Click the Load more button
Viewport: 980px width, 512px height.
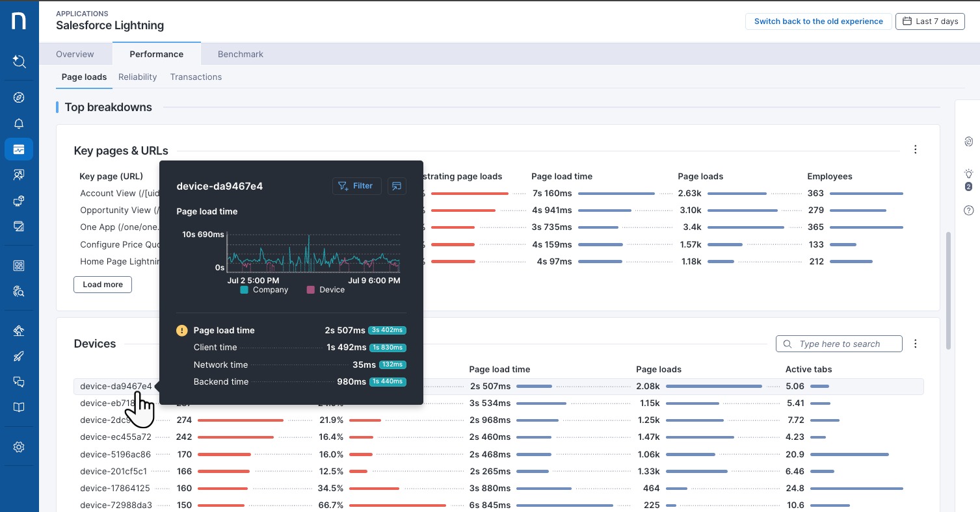(103, 285)
